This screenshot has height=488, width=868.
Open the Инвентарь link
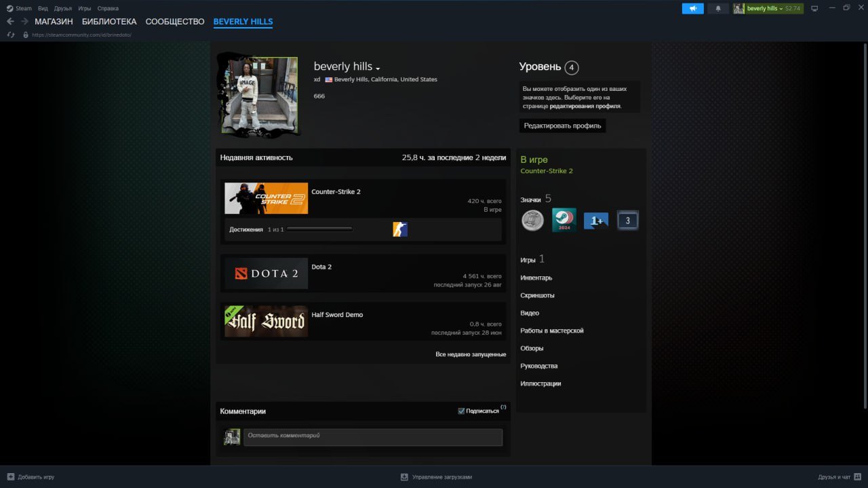pyautogui.click(x=536, y=278)
